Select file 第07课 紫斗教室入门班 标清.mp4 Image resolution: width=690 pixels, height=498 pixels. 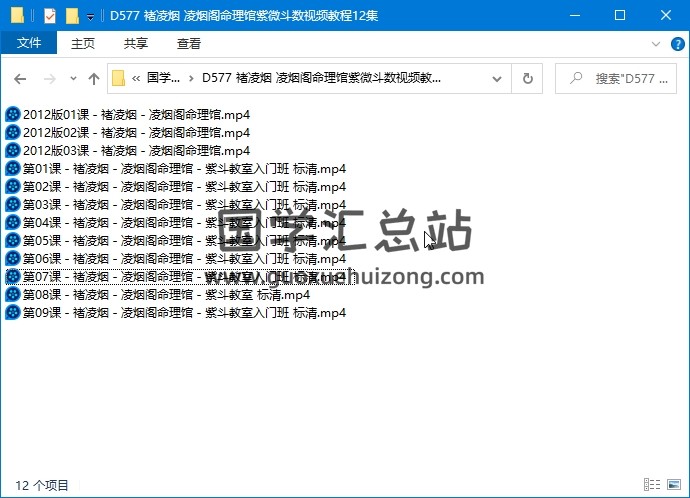184,277
